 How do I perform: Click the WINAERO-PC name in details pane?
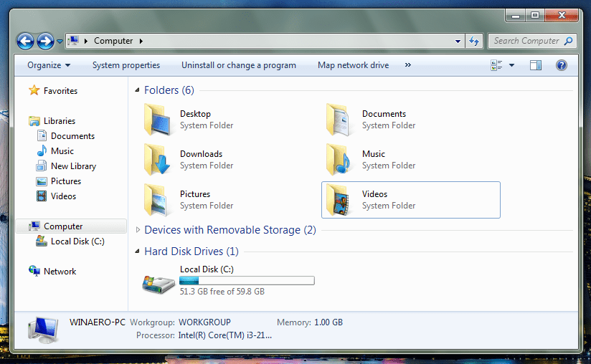click(x=98, y=322)
